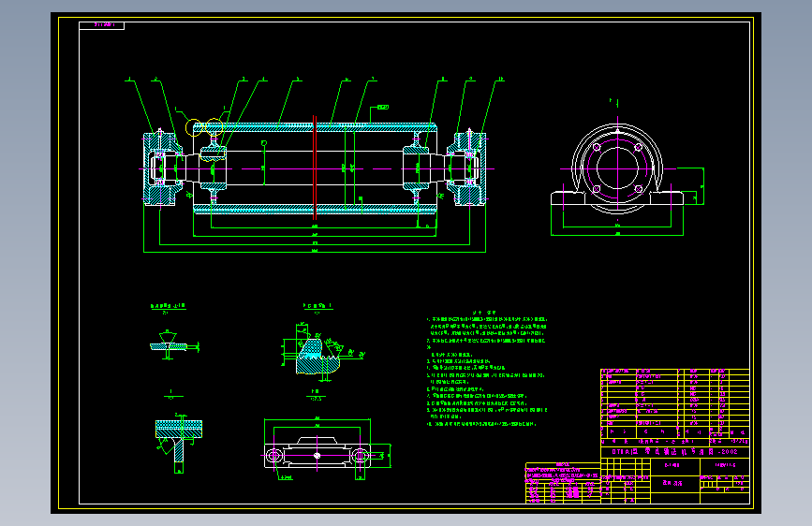Select the longest overall length dimension line
This screenshot has height=526, width=812.
[x=315, y=252]
